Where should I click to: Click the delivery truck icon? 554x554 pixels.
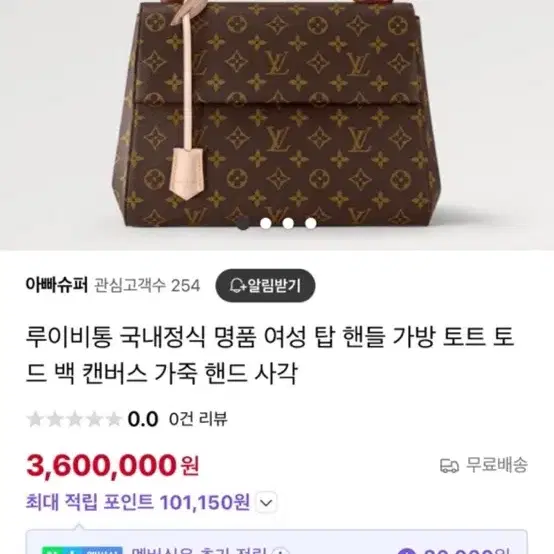click(449, 466)
